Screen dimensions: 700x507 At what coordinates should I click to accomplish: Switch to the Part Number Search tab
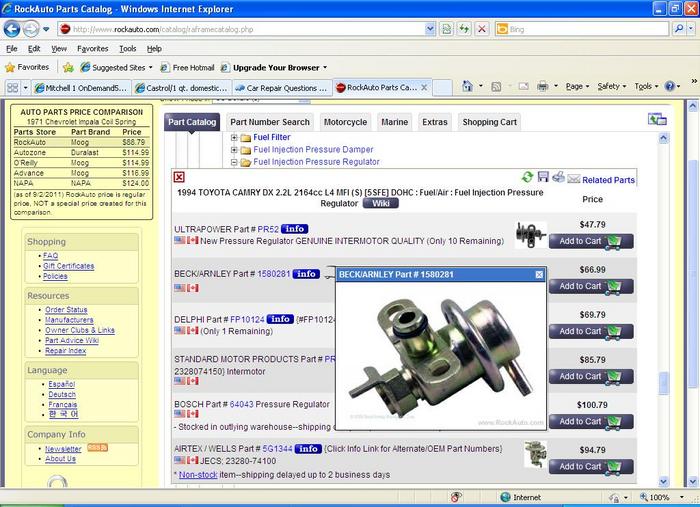coord(271,122)
